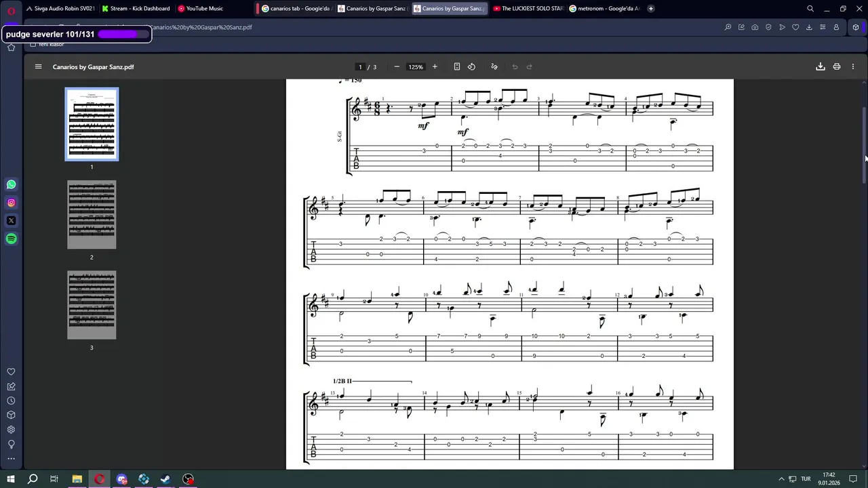Click the scrollbar down arrow
Viewport: 868px width, 488px height.
864,466
